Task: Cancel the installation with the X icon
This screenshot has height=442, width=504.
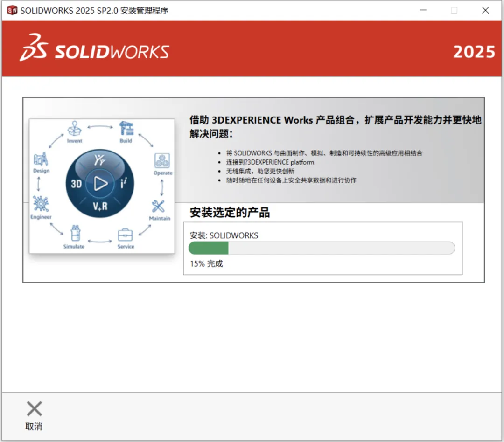Action: point(34,408)
